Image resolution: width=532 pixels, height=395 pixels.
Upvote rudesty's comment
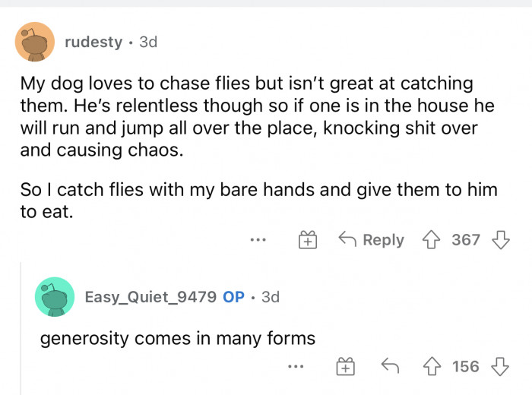tap(433, 240)
